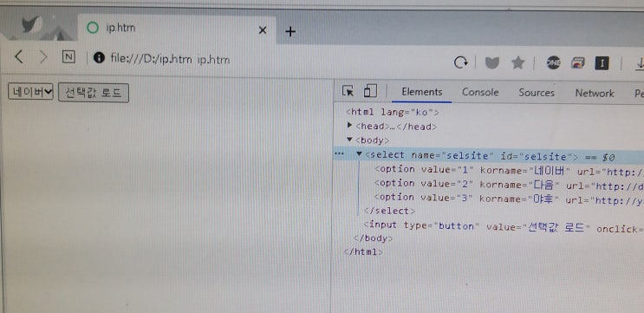Open the screen capture extension icon
This screenshot has width=644, height=313.
pos(577,63)
